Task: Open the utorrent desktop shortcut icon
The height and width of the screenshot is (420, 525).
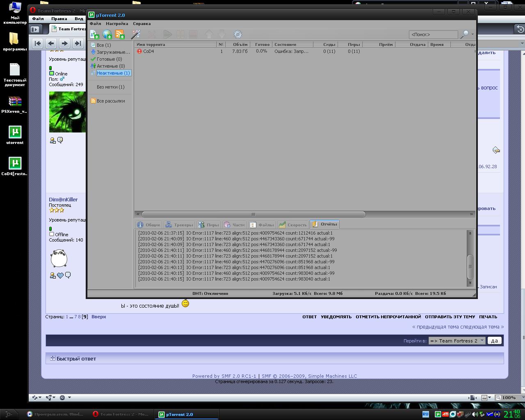Action: [x=15, y=135]
